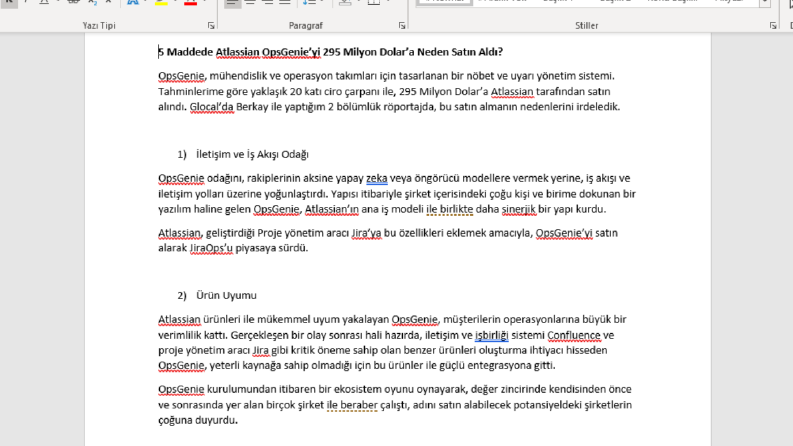
Task: Click the misspelled word 'sinerjik'
Action: click(518, 209)
